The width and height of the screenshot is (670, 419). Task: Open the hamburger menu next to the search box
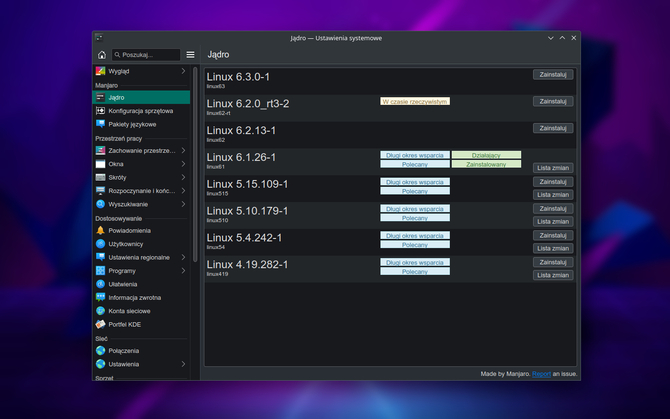click(x=191, y=55)
